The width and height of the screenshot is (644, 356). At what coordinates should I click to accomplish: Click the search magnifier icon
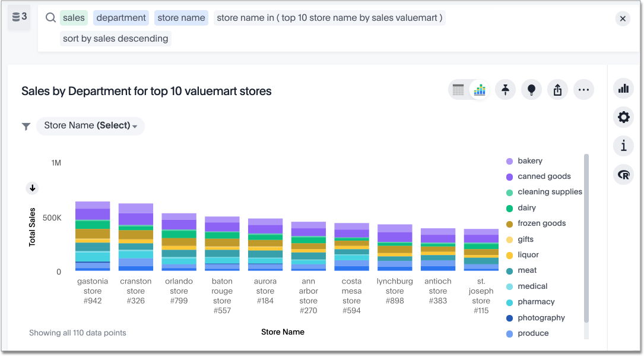tap(50, 18)
